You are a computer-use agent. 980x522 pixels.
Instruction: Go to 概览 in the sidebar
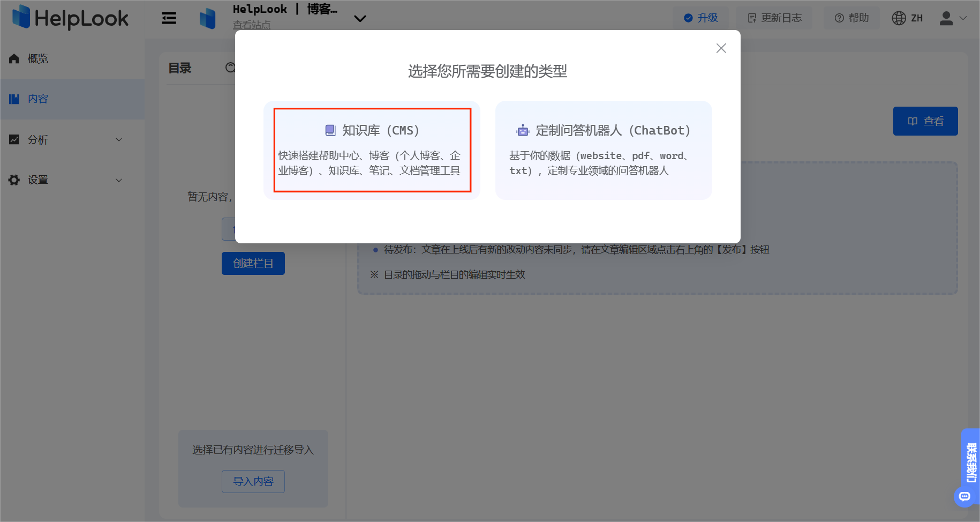pos(72,59)
